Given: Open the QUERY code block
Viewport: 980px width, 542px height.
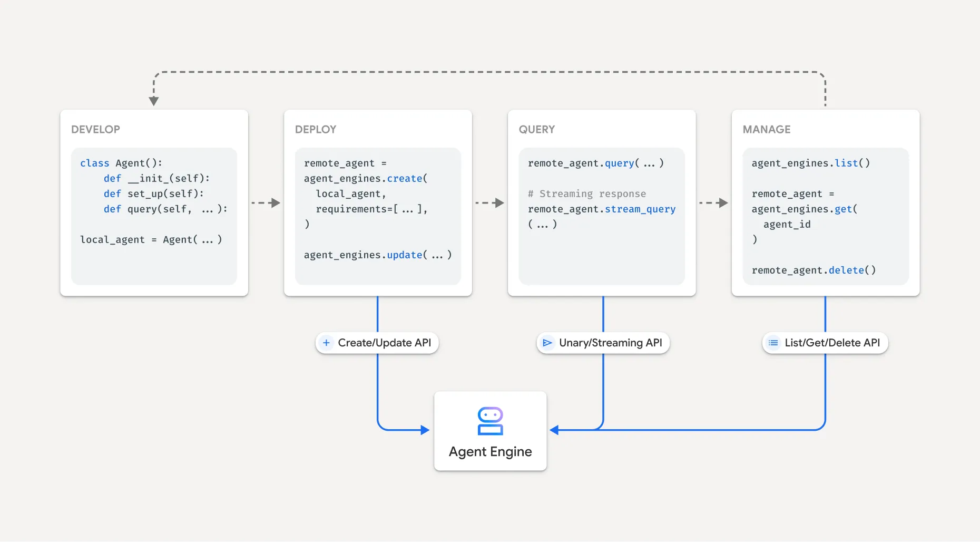Looking at the screenshot, I should (602, 216).
